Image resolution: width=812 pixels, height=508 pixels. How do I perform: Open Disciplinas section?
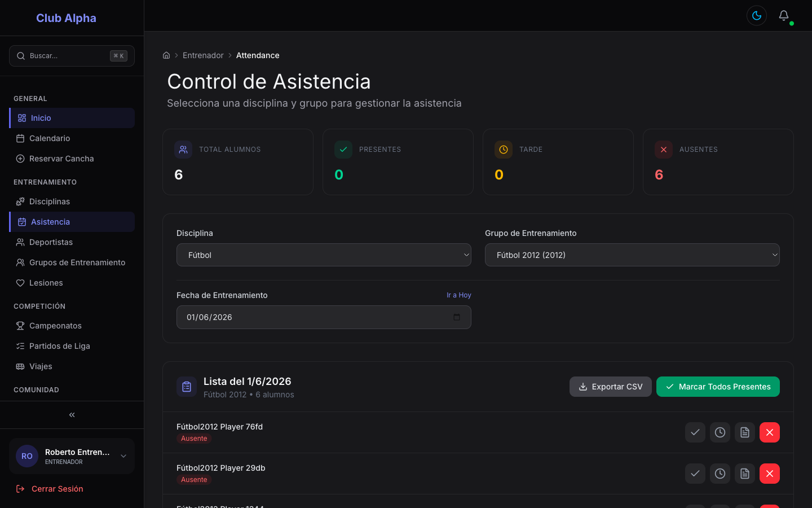72,202
